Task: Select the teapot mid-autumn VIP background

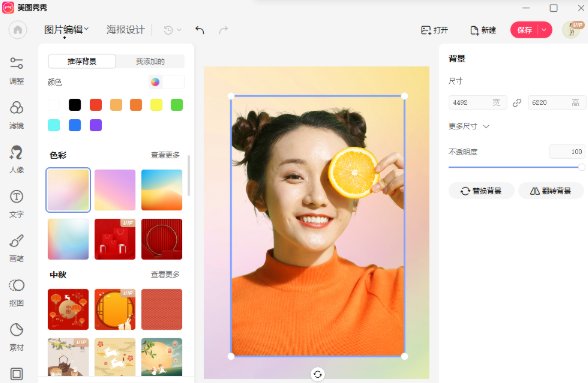Action: [68, 357]
